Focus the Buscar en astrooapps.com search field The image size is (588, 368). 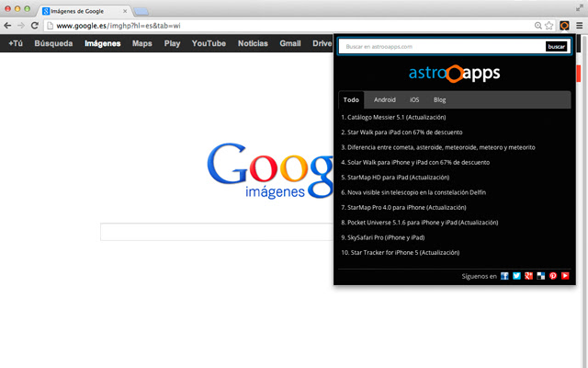[x=442, y=47]
